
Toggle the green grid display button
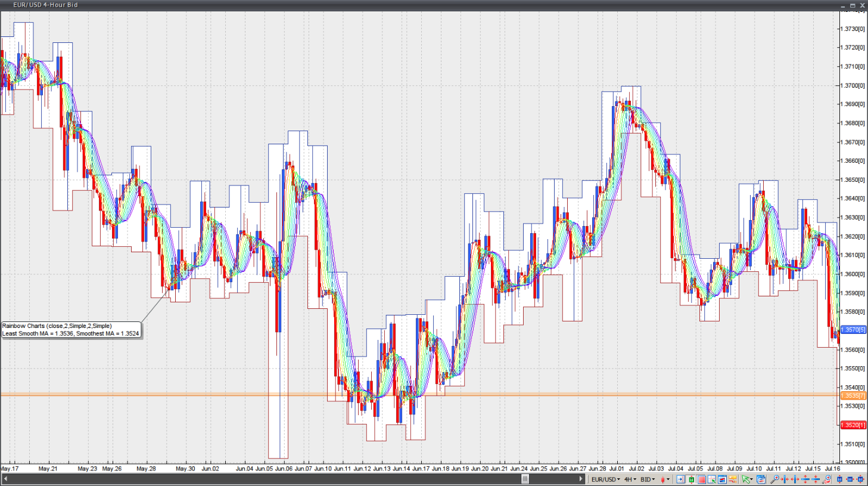tap(692, 478)
